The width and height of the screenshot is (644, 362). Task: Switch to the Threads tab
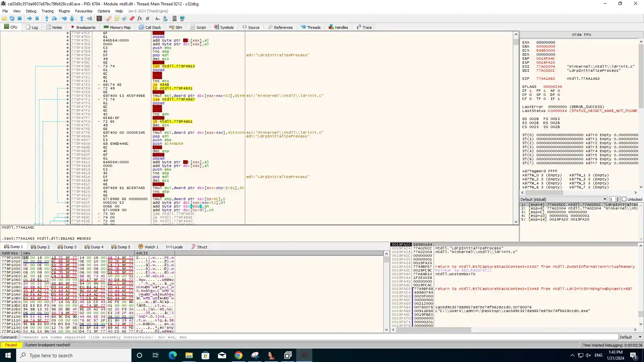(x=311, y=27)
